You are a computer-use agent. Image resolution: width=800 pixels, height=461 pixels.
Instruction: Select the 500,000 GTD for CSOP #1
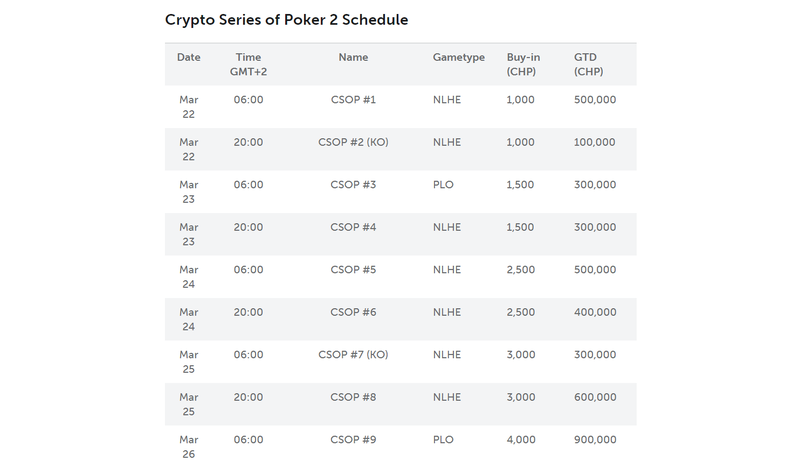tap(595, 100)
